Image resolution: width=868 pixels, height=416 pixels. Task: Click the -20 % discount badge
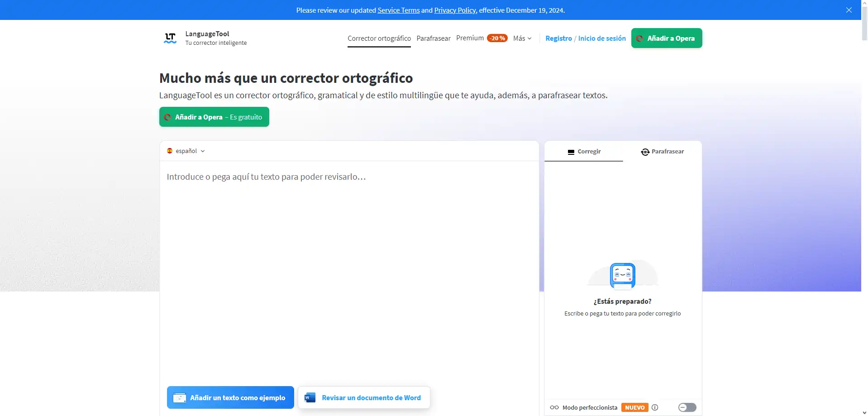coord(497,38)
